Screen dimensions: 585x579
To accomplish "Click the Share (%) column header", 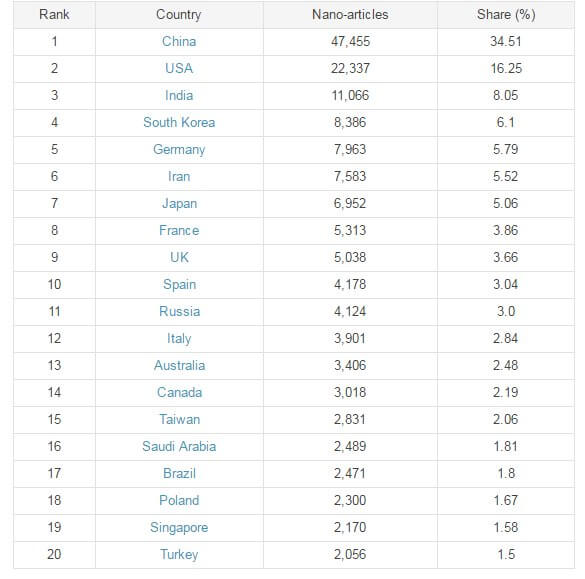I will (506, 15).
